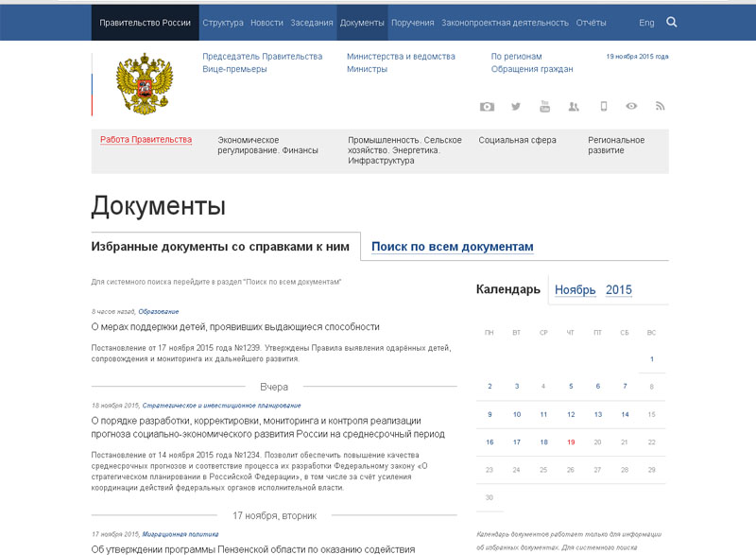Open the Образование topic tag link
The image size is (756, 555).
[x=159, y=311]
